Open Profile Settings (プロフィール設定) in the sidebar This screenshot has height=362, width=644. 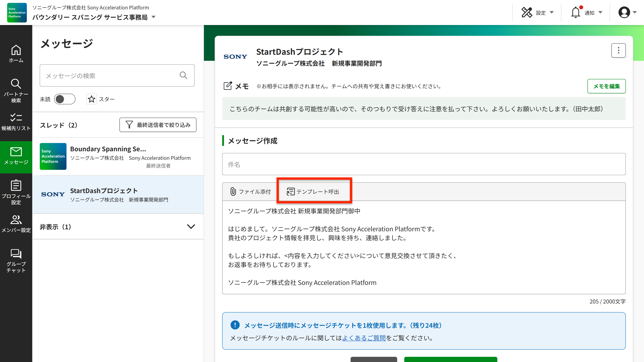click(16, 192)
